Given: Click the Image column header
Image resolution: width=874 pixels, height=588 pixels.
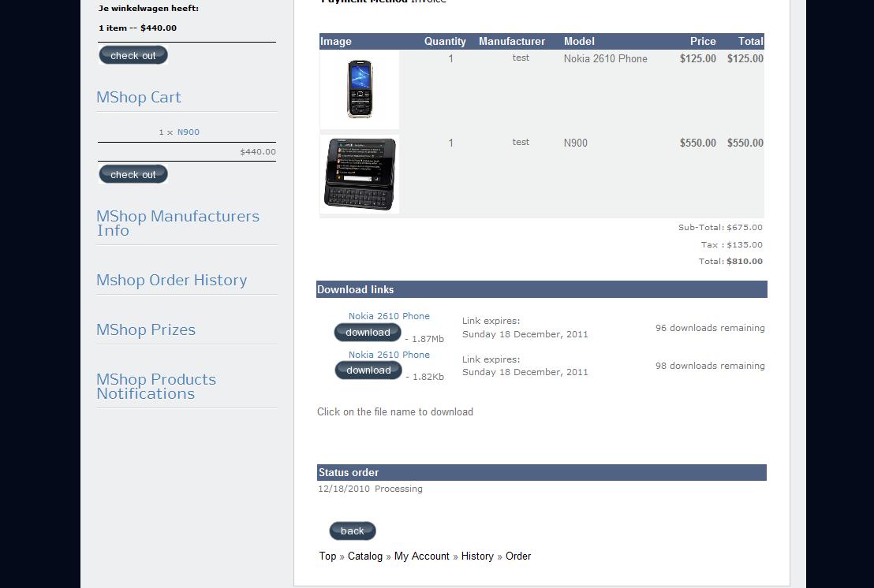Looking at the screenshot, I should point(335,41).
